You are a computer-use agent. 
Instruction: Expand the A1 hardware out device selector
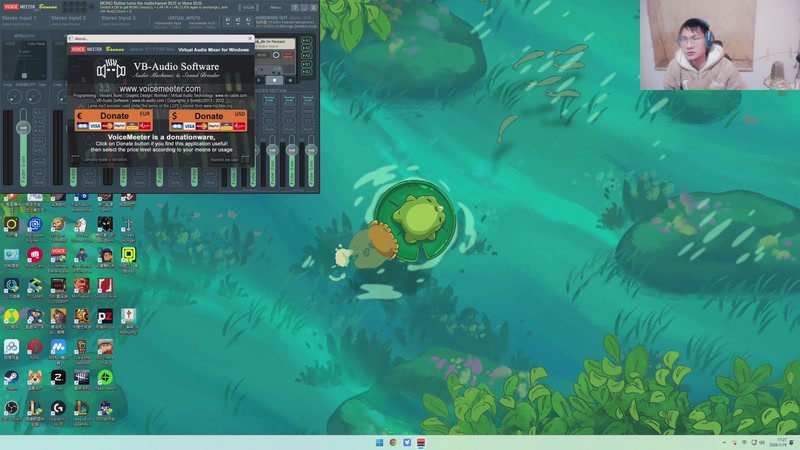click(x=228, y=21)
